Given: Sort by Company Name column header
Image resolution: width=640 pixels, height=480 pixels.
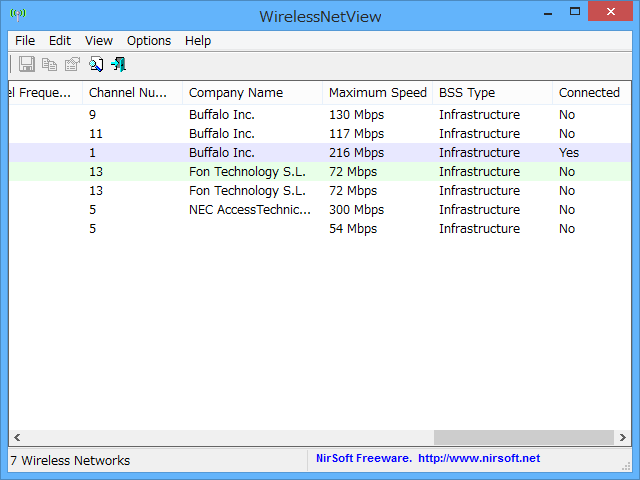Looking at the screenshot, I should pos(236,93).
